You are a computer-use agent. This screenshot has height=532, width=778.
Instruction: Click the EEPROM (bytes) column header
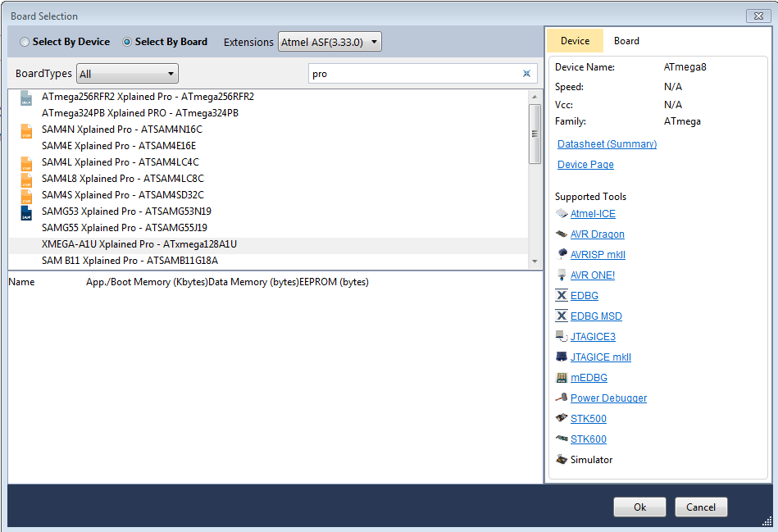coord(334,282)
